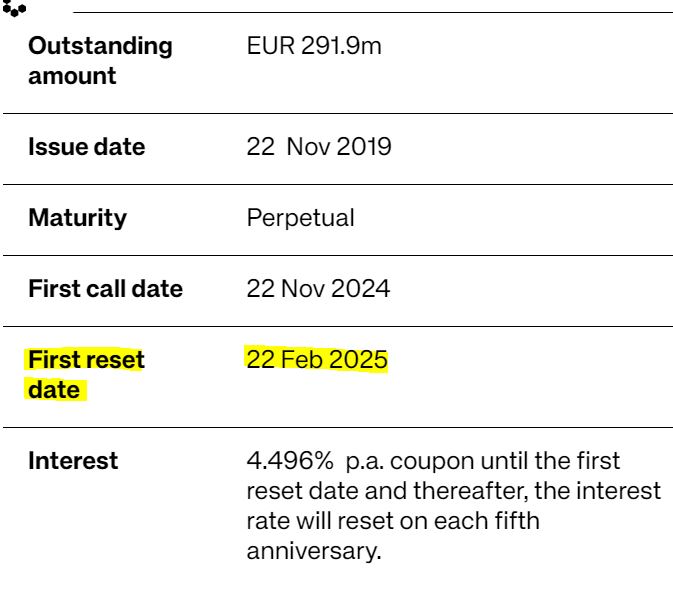Click the EUR 291.9m value
This screenshot has height=608, width=673.
coord(314,46)
